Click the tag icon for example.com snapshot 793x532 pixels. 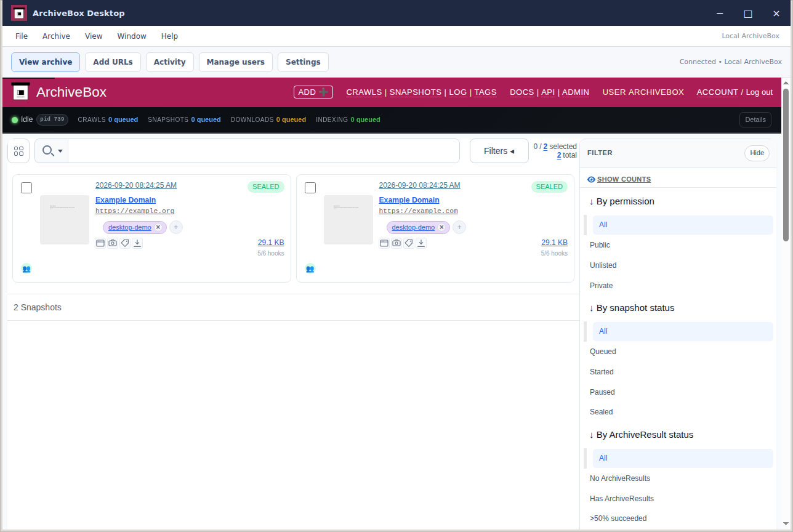[x=409, y=243]
